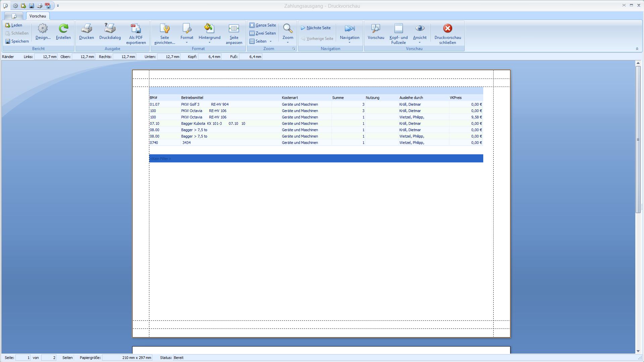
Task: Collapse the ribbon with double chevron
Action: [x=637, y=49]
